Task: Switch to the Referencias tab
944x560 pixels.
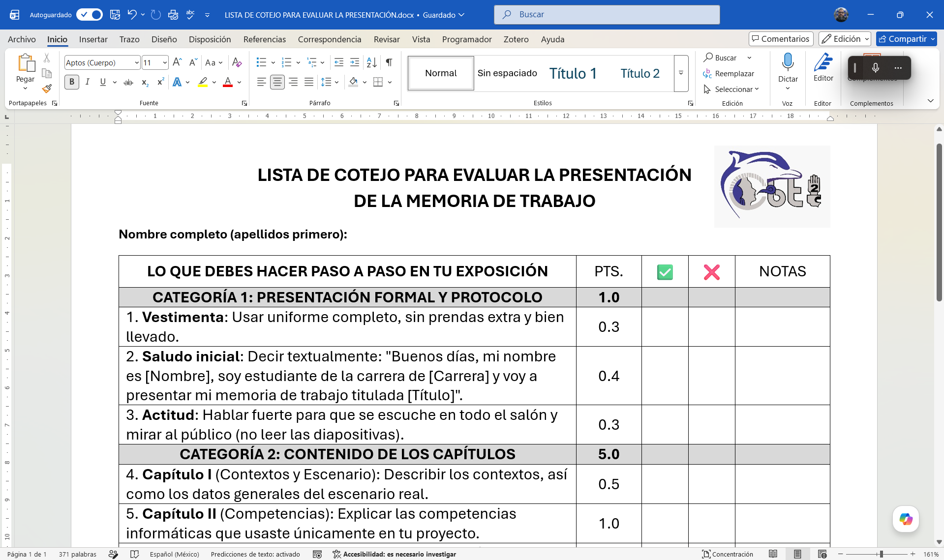Action: click(x=264, y=39)
